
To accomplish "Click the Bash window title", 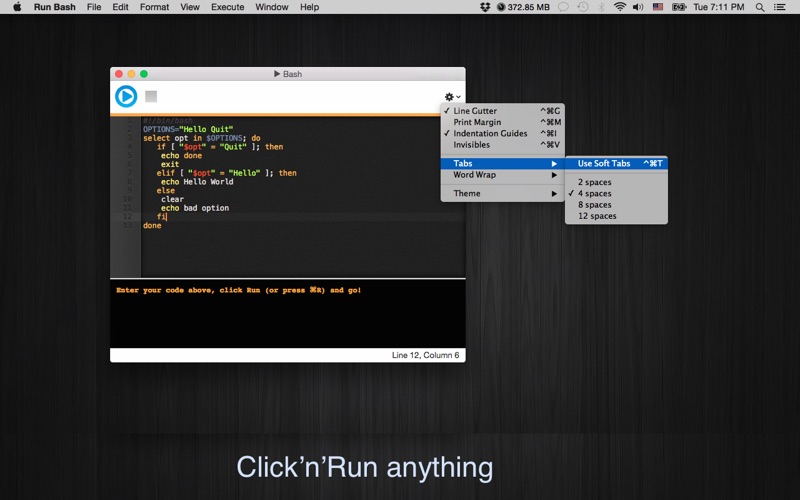I will click(288, 74).
